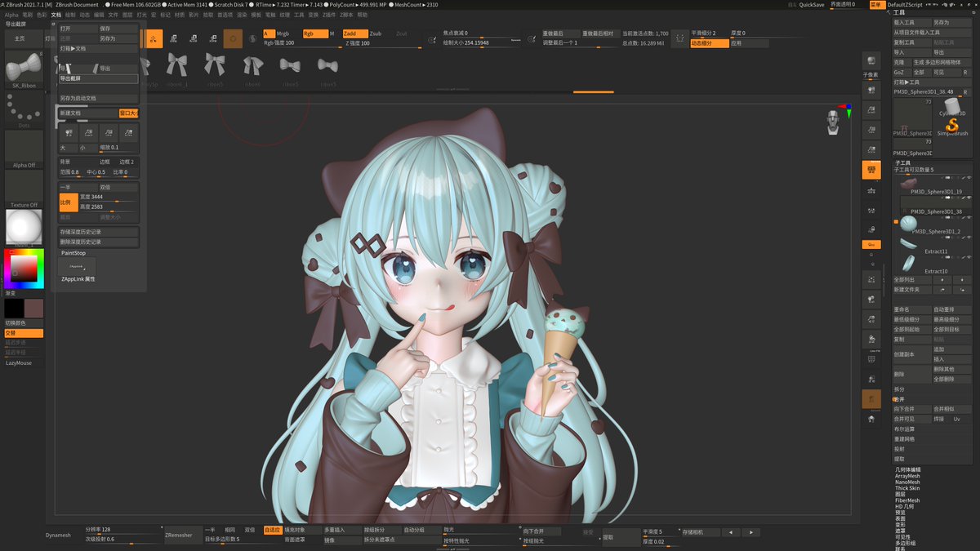Click 导出截屏 export screenshot
Screen dimensions: 980x551
click(98, 79)
